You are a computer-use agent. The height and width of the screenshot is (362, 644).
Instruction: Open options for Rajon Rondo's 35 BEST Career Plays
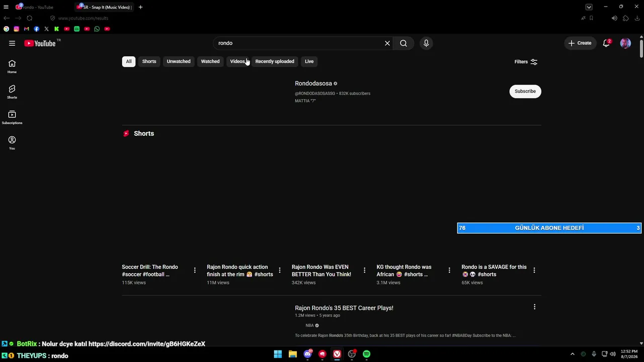534,307
